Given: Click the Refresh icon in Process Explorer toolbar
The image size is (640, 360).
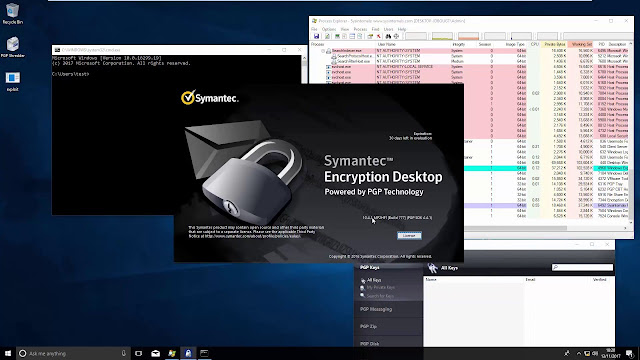Looking at the screenshot, I should (327, 36).
